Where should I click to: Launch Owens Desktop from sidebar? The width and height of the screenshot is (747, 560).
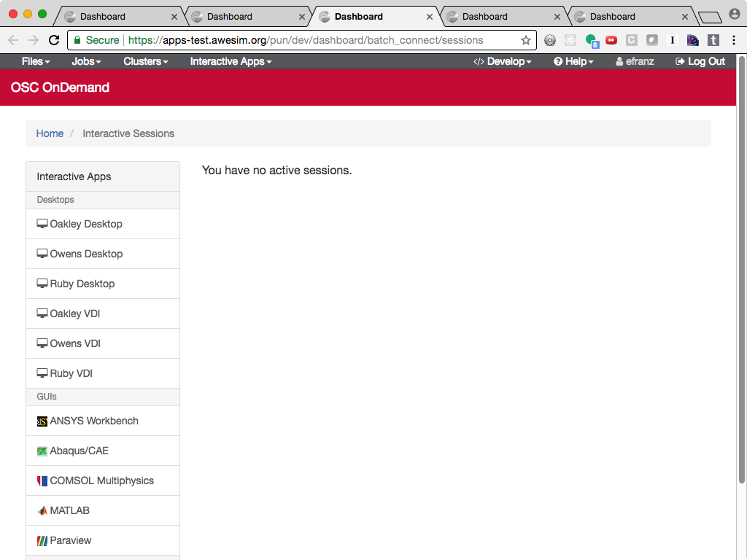coord(103,254)
